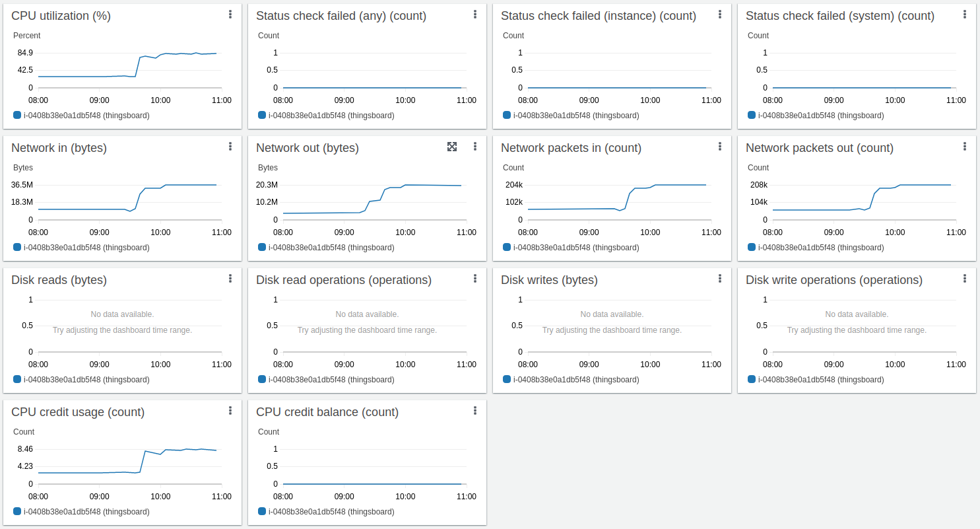Open Disk write operations widget menu

tap(965, 279)
